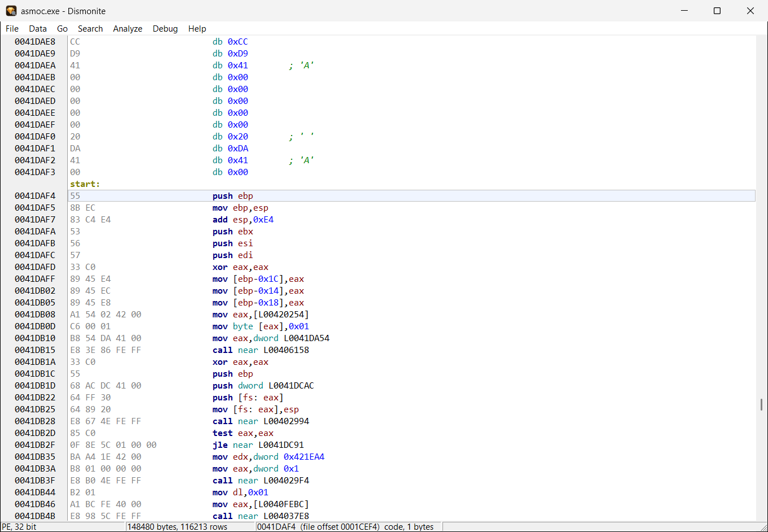The height and width of the screenshot is (532, 768).
Task: Click 'mov byte [eax],0x01' line
Action: 261,326
